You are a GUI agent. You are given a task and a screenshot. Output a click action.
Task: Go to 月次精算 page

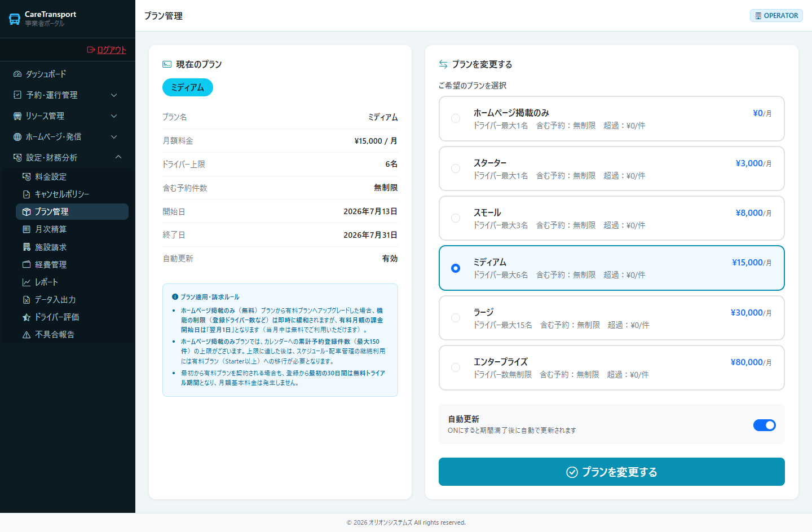click(72, 229)
